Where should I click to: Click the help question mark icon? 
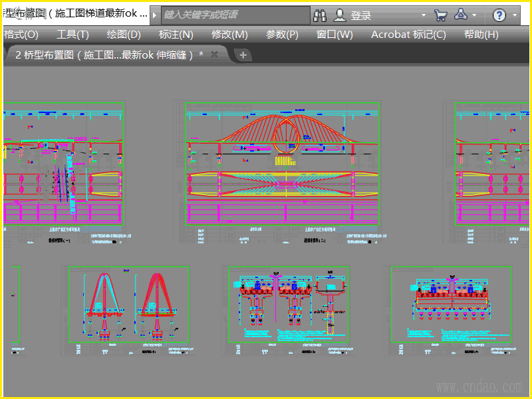[499, 15]
